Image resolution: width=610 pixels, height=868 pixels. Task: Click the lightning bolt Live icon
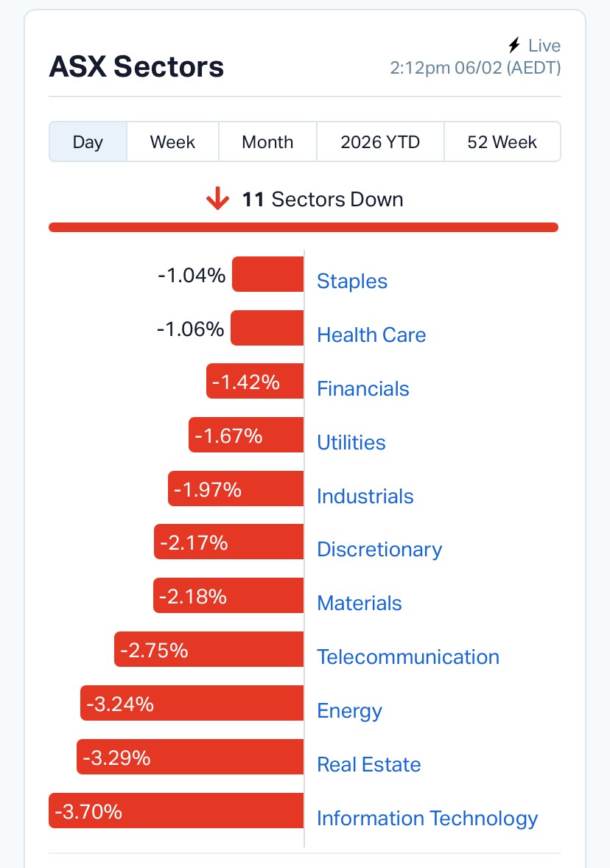tap(514, 46)
